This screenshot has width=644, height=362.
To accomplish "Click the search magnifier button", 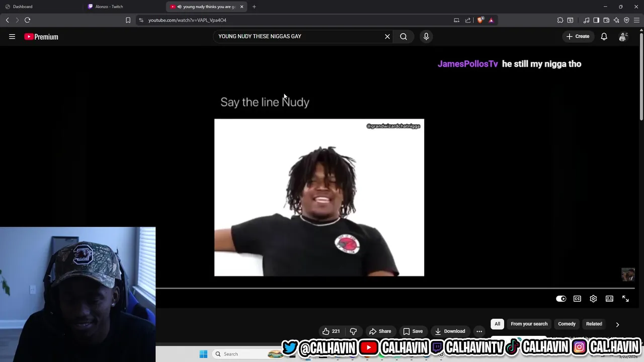I will coord(404,36).
